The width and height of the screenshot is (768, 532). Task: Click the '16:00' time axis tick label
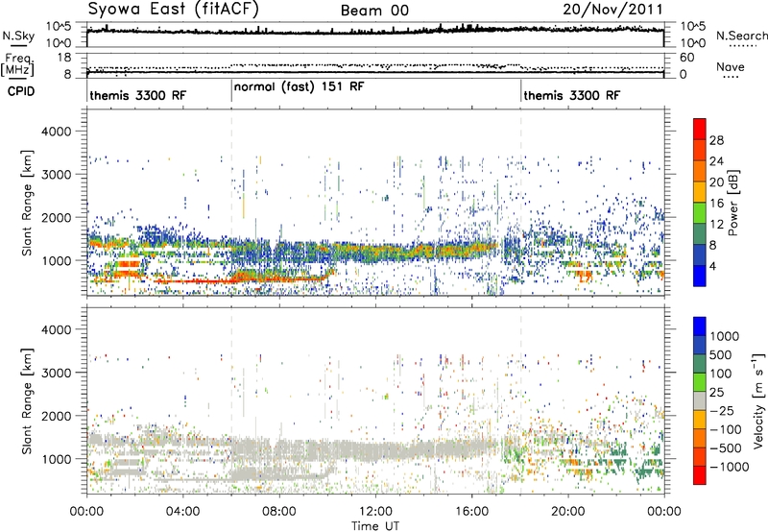[471, 512]
